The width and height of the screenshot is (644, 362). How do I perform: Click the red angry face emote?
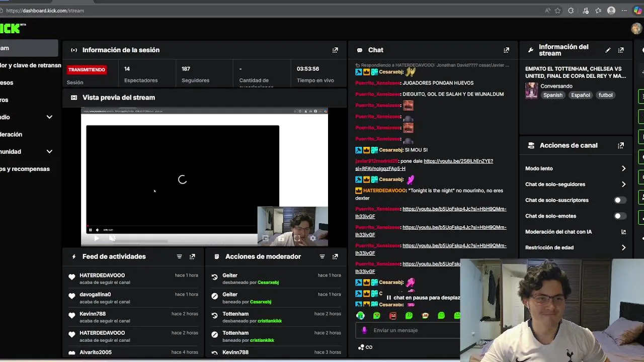coord(393,316)
